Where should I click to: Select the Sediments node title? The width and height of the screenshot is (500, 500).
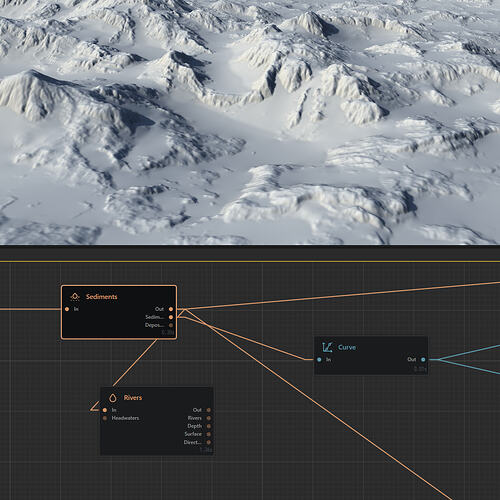(101, 297)
